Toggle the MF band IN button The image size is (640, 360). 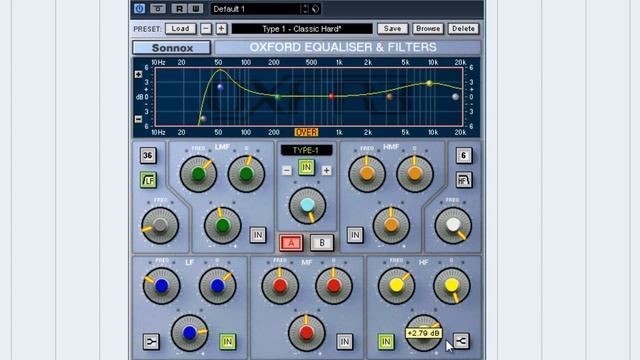[344, 342]
